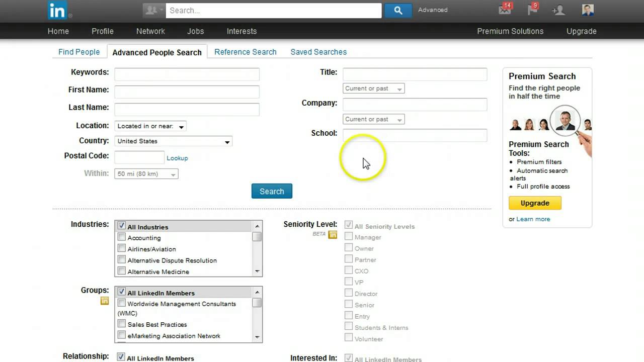Viewport: 644px width, 362px height.
Task: Open Title 'Current or past' dropdown
Action: pyautogui.click(x=374, y=88)
